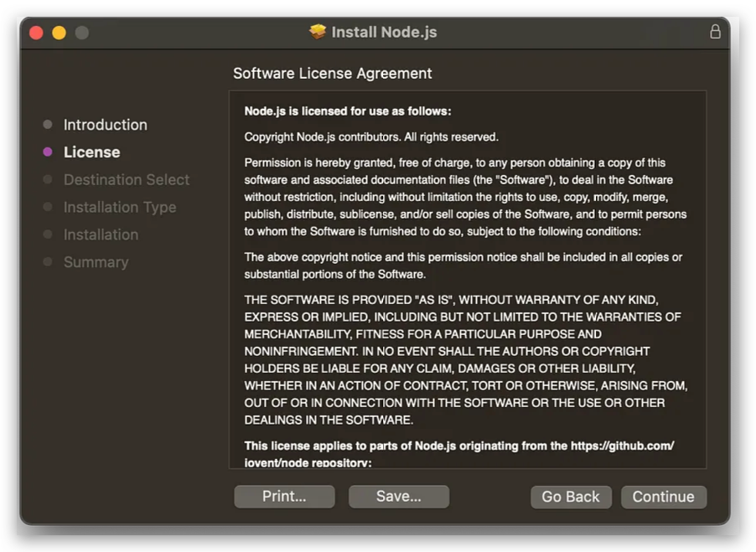Click the Go Back button
The image size is (756, 552).
[571, 497]
